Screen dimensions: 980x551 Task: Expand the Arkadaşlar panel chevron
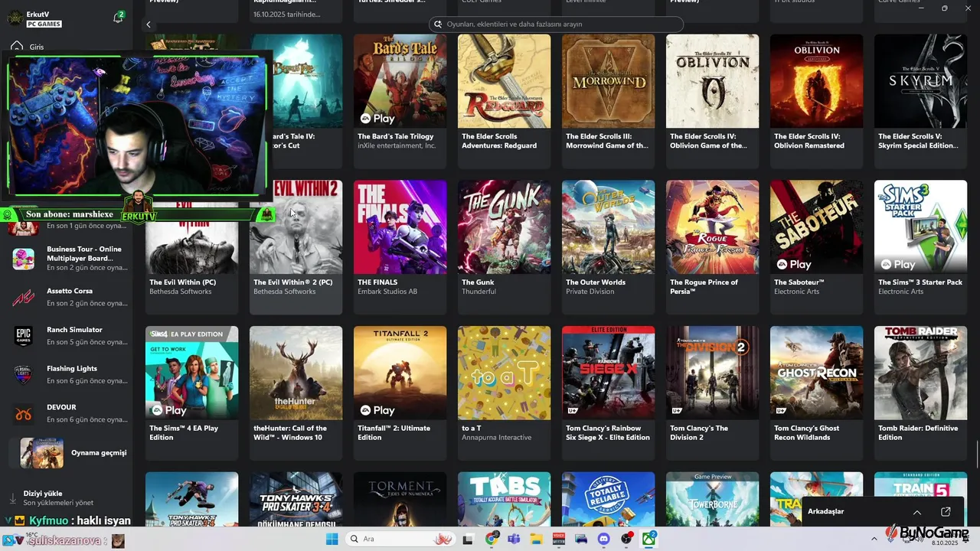917,512
